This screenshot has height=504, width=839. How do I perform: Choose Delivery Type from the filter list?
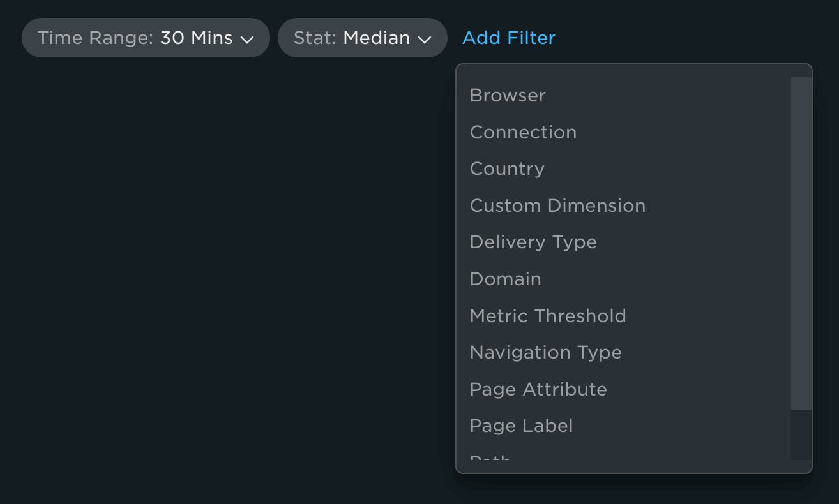tap(533, 242)
